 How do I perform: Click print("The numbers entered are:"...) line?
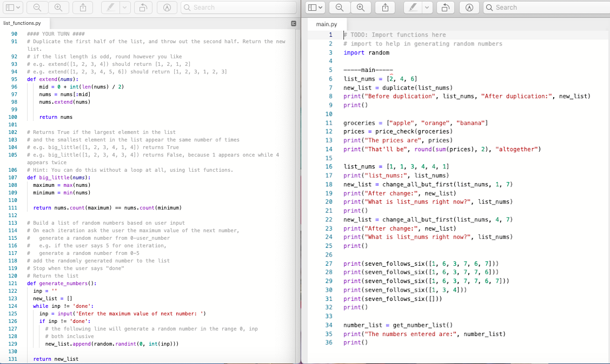(x=425, y=334)
